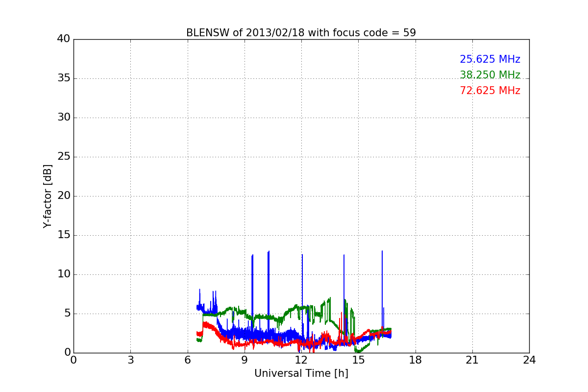The height and width of the screenshot is (392, 588).
Task: Click the y-axis tick label 15
Action: [64, 235]
